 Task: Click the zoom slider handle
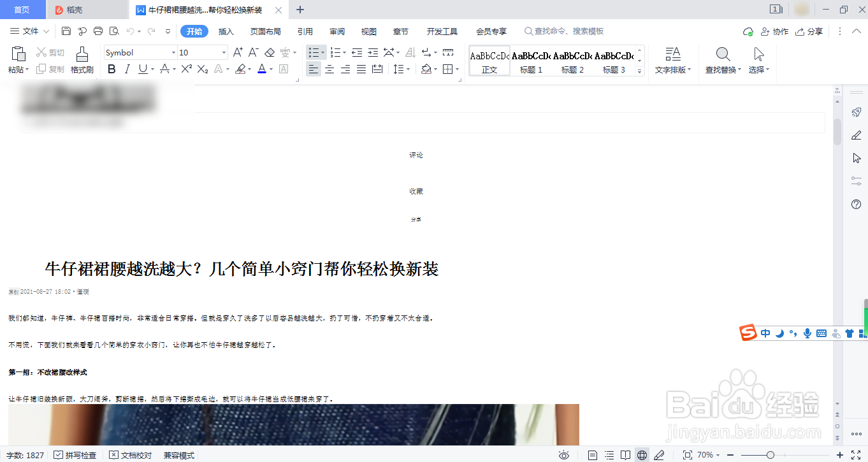click(770, 455)
